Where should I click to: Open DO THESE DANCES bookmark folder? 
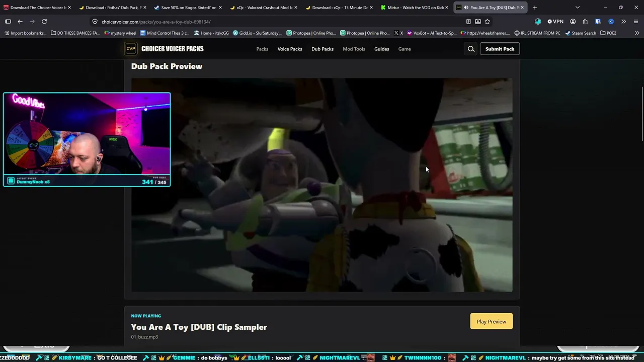[x=75, y=33]
